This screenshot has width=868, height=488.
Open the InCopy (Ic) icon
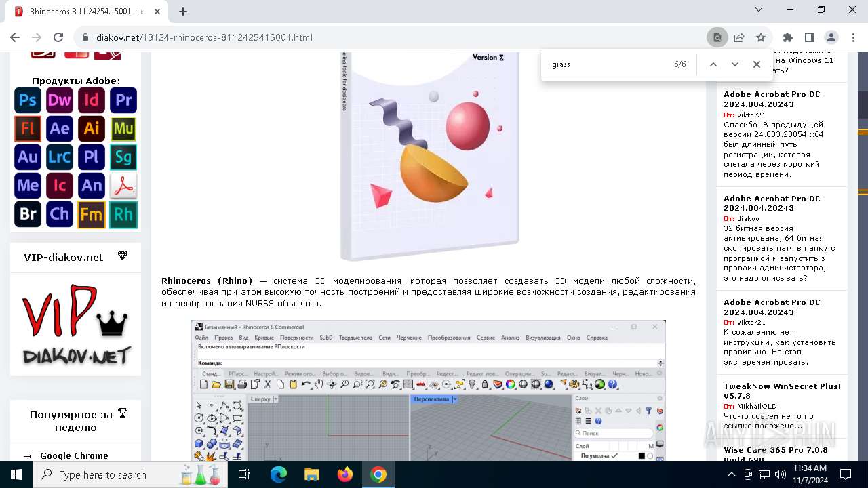tap(60, 186)
